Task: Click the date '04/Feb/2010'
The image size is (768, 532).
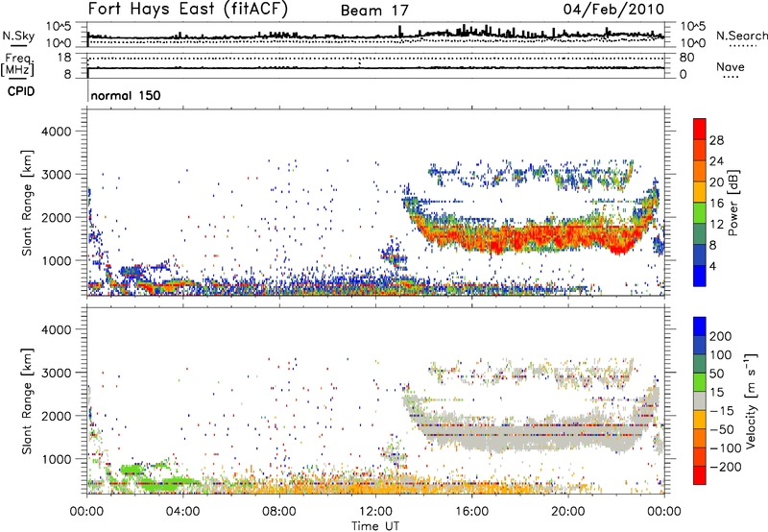Action: pyautogui.click(x=613, y=10)
